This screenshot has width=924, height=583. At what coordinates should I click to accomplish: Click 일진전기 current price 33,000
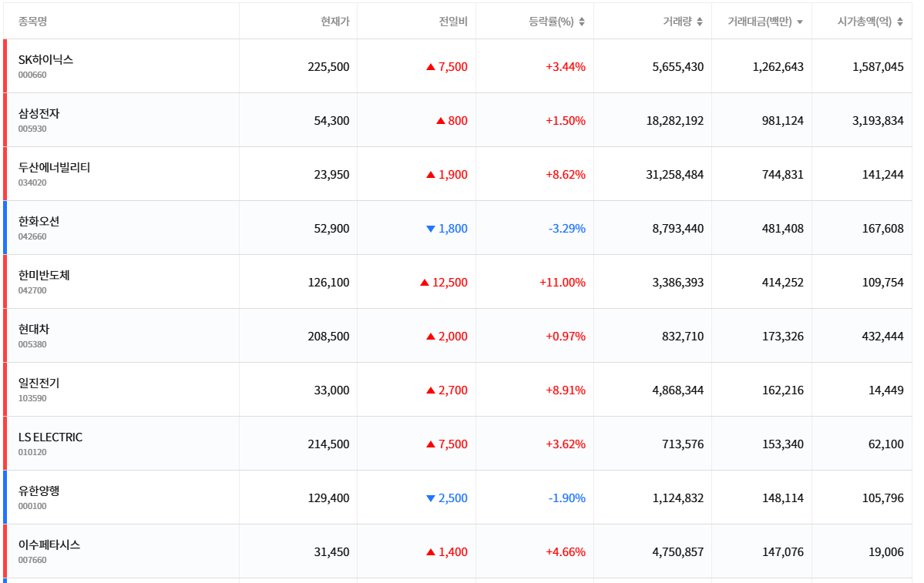click(332, 390)
